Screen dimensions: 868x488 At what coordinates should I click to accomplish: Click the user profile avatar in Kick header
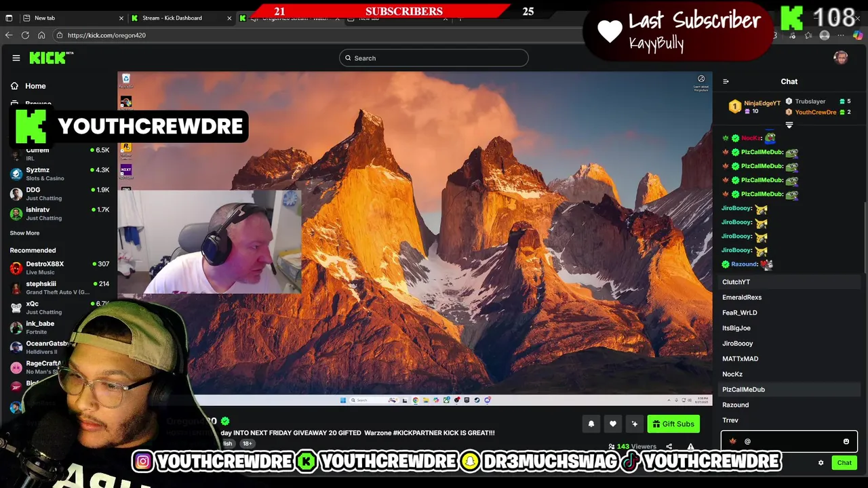click(x=841, y=58)
